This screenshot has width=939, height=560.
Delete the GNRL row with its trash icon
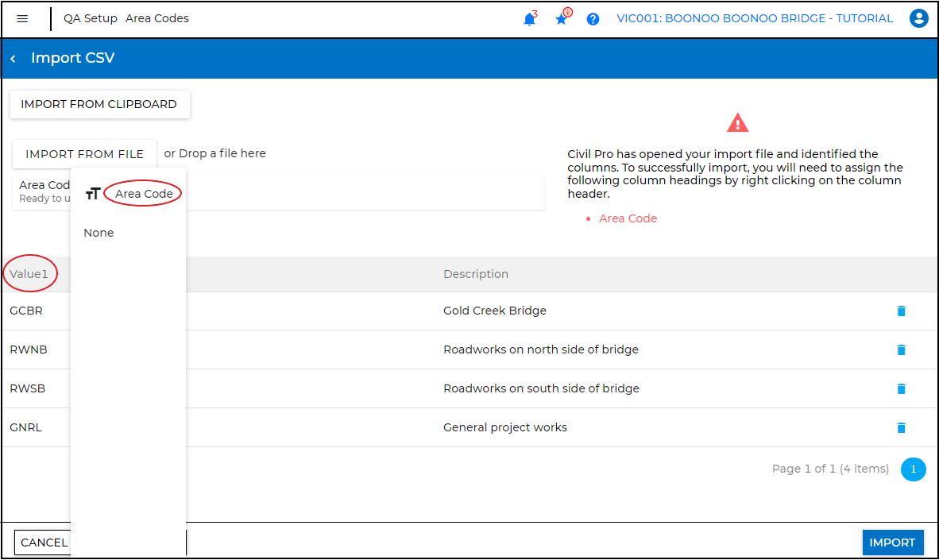coord(901,427)
